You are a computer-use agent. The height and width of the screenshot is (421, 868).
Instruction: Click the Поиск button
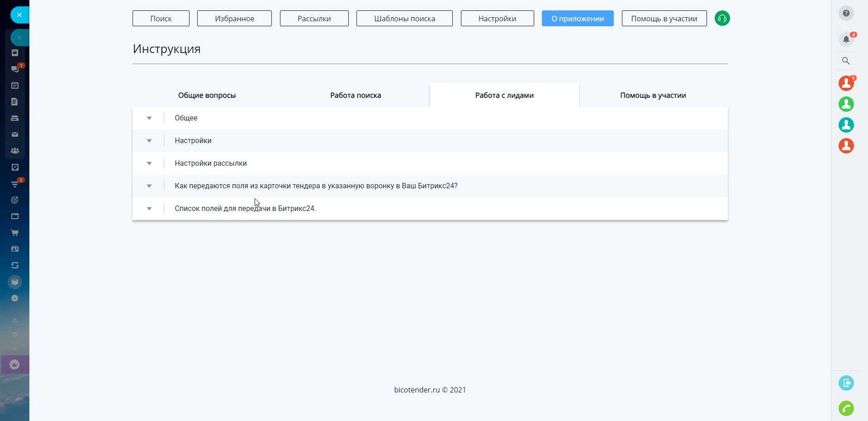(x=161, y=19)
